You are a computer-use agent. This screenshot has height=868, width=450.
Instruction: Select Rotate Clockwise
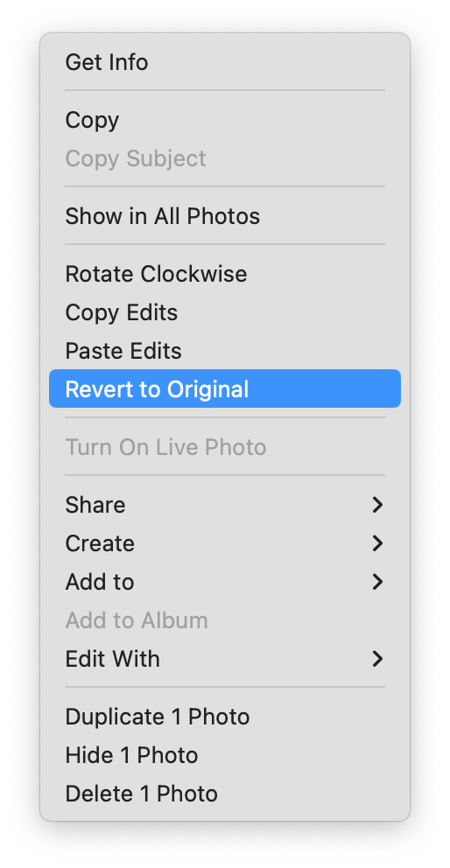[x=224, y=274]
